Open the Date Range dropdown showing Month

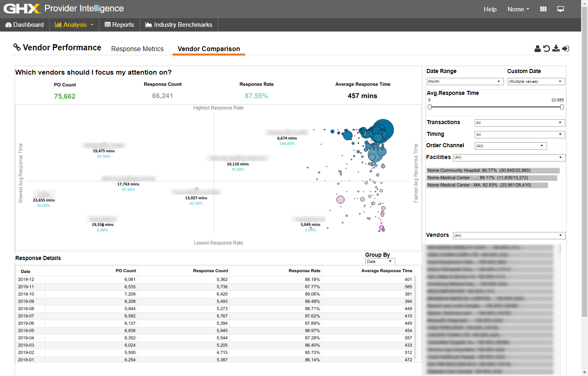point(465,81)
